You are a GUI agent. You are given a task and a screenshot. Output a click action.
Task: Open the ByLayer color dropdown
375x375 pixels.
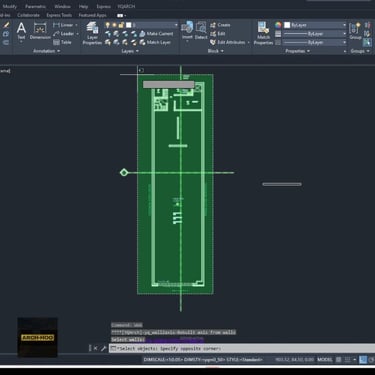pyautogui.click(x=315, y=25)
